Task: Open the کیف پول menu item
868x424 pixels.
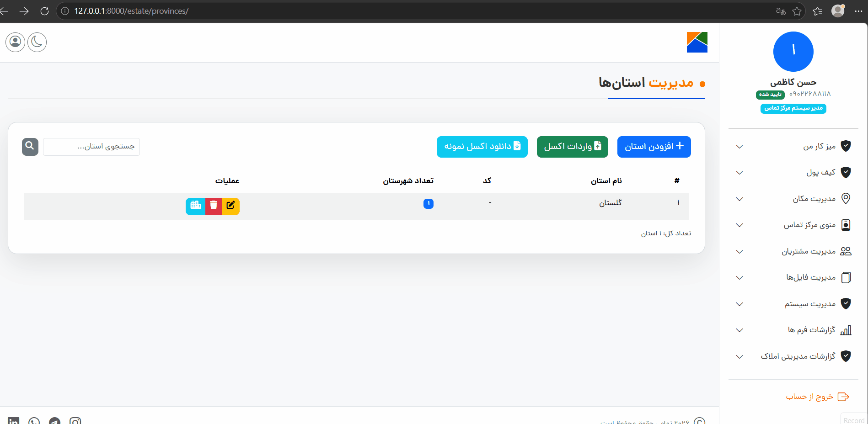Action: pyautogui.click(x=821, y=172)
